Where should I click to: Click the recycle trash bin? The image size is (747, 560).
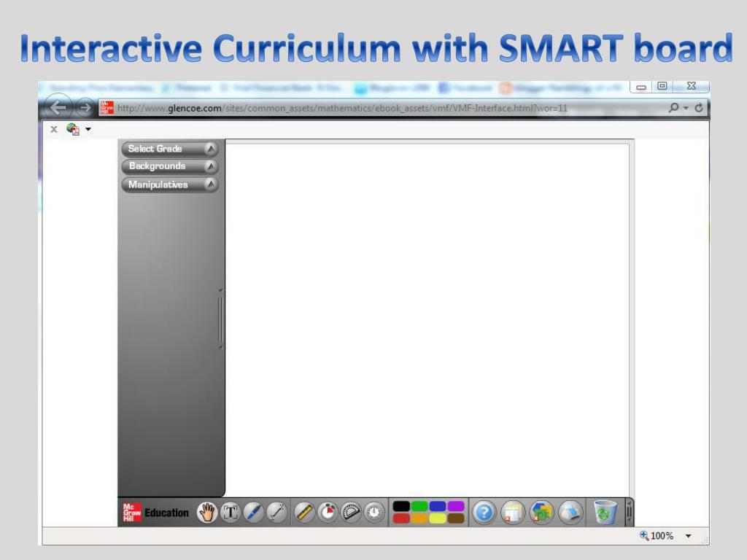[605, 513]
